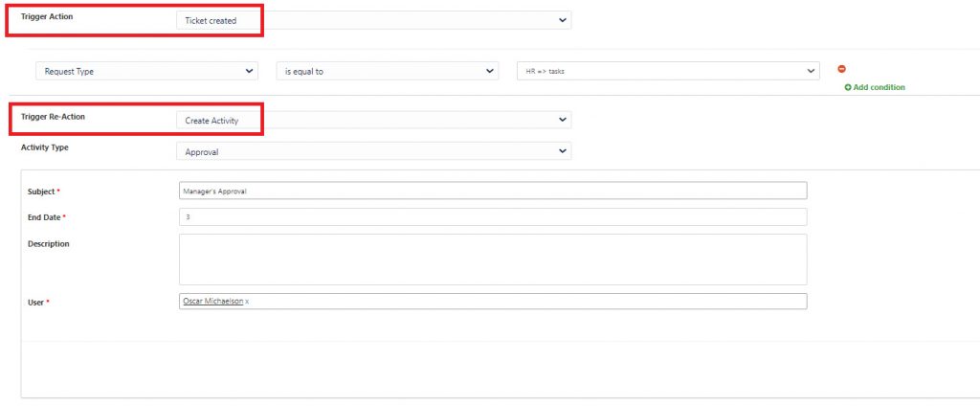Click the Oscar Michaelson user name link

[213, 302]
